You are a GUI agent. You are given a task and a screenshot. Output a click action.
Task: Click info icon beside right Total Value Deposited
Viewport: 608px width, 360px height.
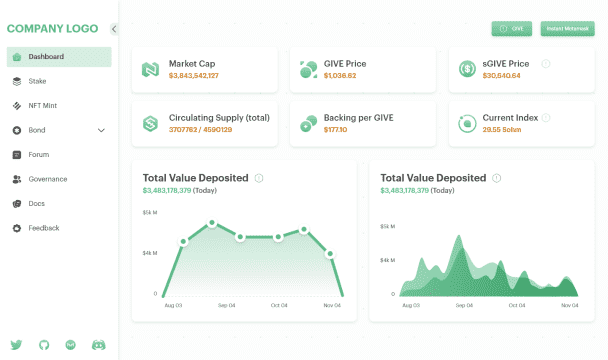[x=496, y=178]
